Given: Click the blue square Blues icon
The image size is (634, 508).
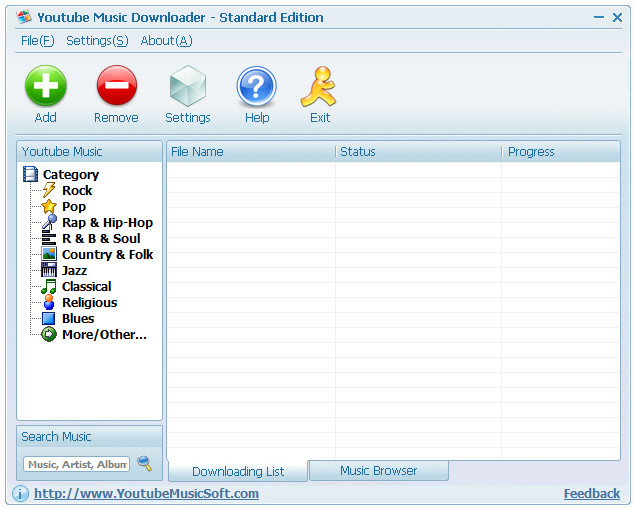Looking at the screenshot, I should click(x=49, y=318).
